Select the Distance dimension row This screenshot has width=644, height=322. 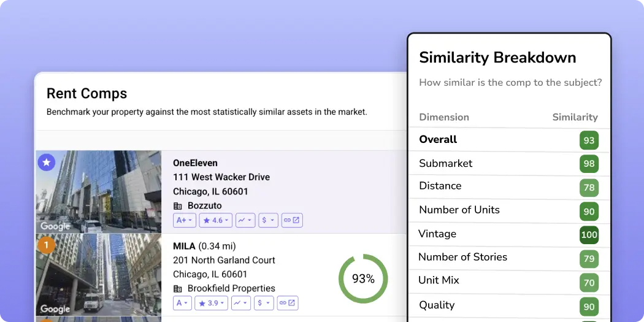[509, 188]
